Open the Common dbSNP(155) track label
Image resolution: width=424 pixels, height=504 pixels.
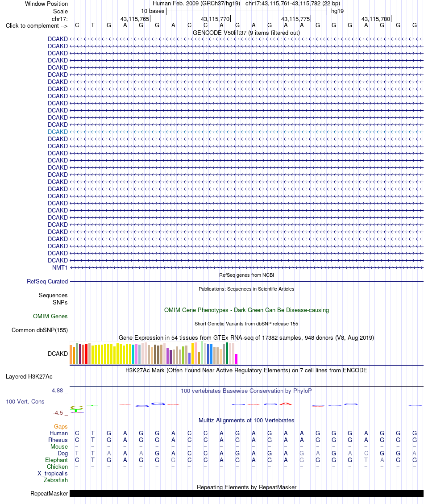point(40,330)
